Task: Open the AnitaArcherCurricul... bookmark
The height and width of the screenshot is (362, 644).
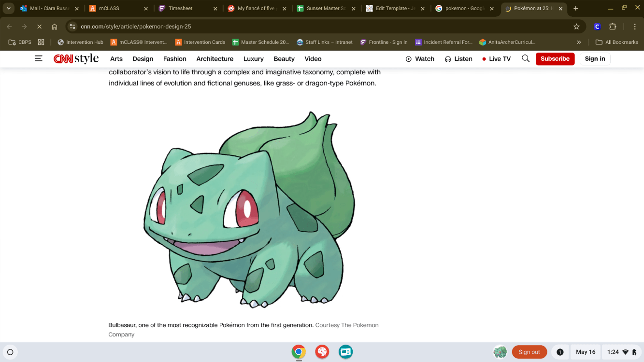Action: (507, 42)
